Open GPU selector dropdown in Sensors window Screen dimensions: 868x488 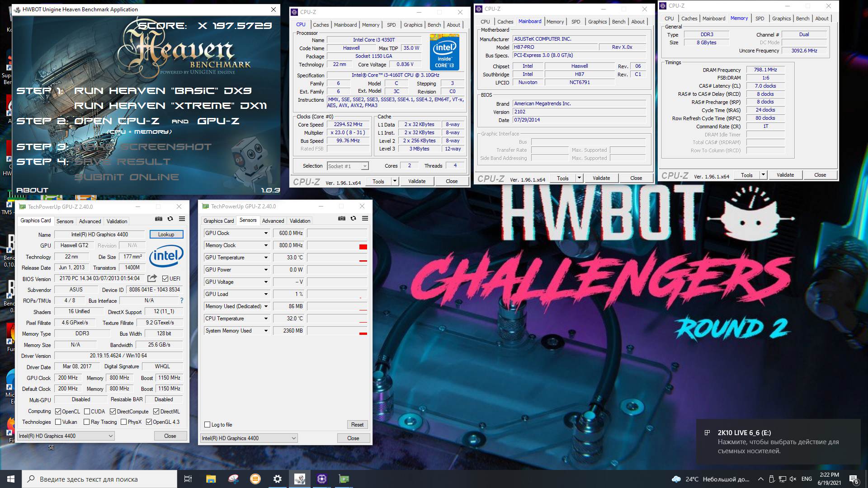click(x=249, y=438)
